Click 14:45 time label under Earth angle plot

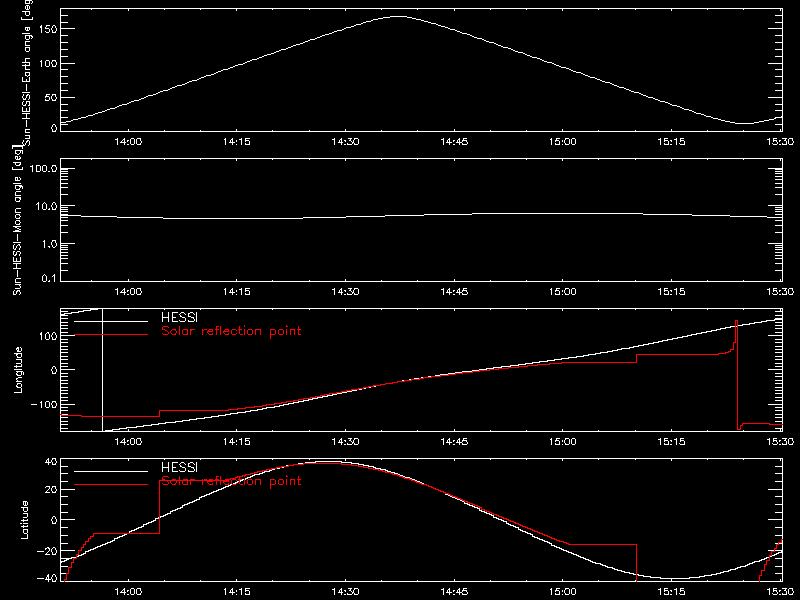tap(454, 141)
